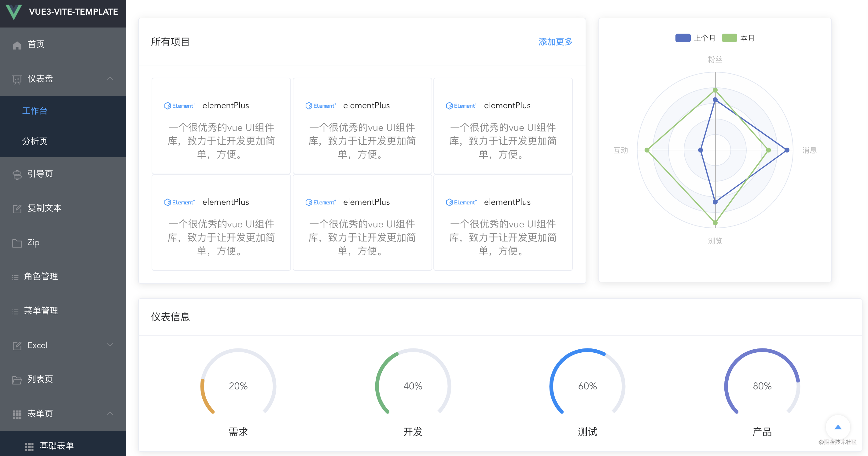Viewport: 868px width, 456px height.
Task: Click the back-to-top arrow button
Action: coord(838,427)
